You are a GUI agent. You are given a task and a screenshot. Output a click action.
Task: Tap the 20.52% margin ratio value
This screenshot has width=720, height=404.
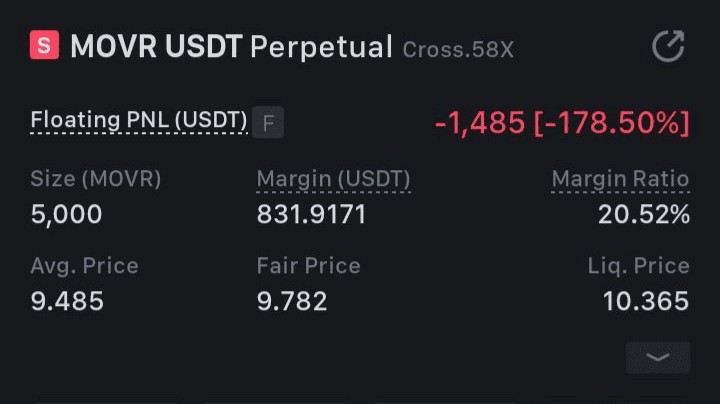click(644, 214)
